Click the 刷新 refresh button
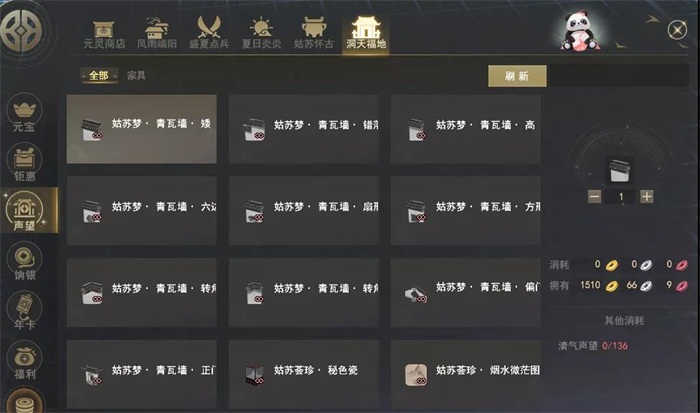 point(517,76)
